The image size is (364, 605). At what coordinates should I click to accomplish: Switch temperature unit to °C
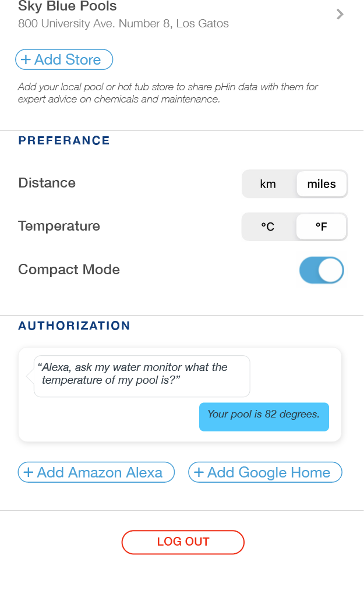coord(268,227)
